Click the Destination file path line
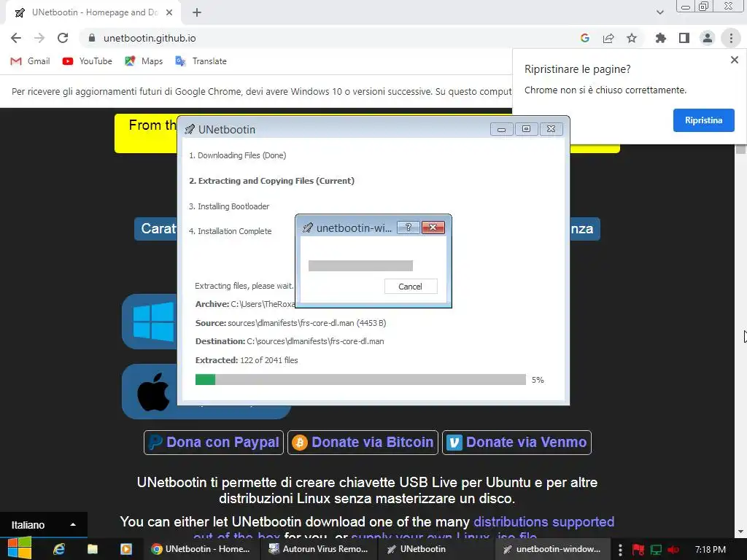This screenshot has height=560, width=747. (290, 341)
